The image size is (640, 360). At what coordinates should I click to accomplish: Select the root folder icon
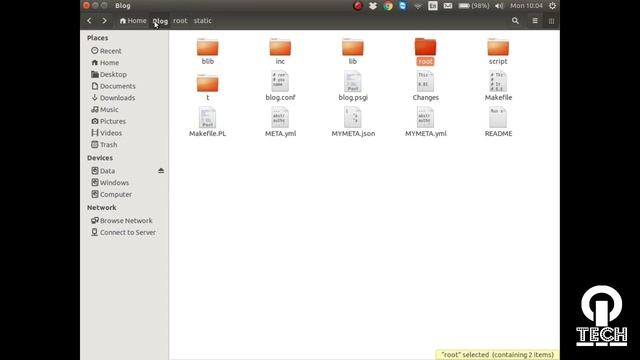(x=425, y=47)
